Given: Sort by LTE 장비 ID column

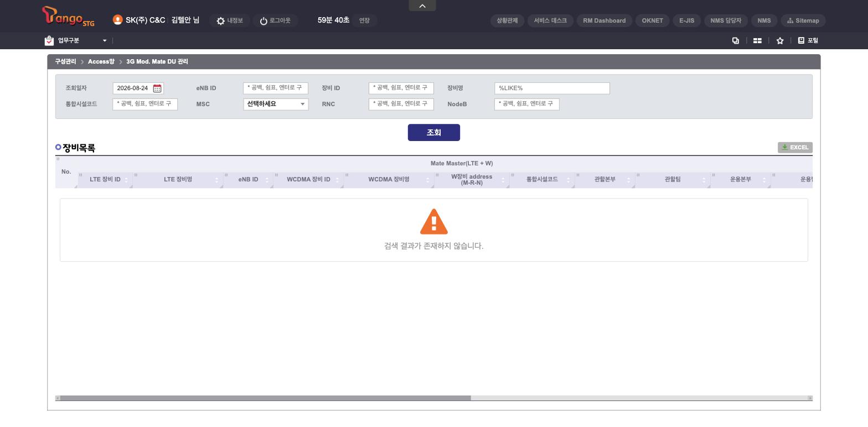Looking at the screenshot, I should pos(105,180).
